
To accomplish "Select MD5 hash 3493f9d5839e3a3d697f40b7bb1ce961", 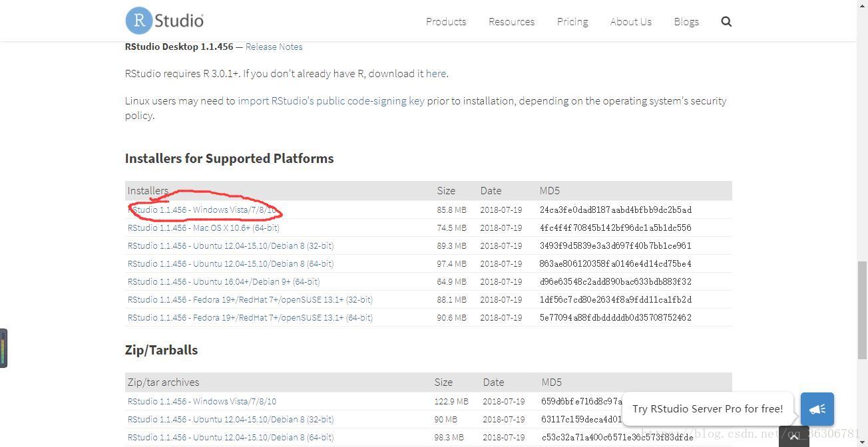I will tap(616, 245).
